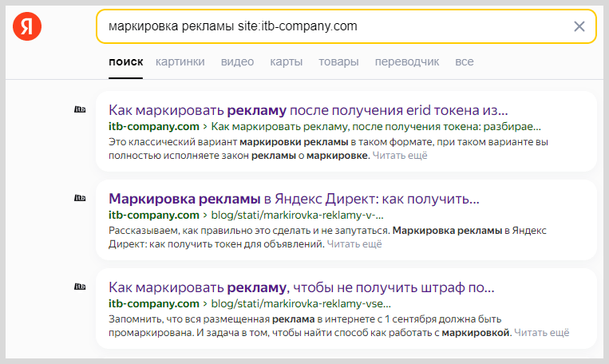The width and height of the screenshot is (609, 364).
Task: Switch to the 'картинки' tab
Action: click(x=180, y=61)
